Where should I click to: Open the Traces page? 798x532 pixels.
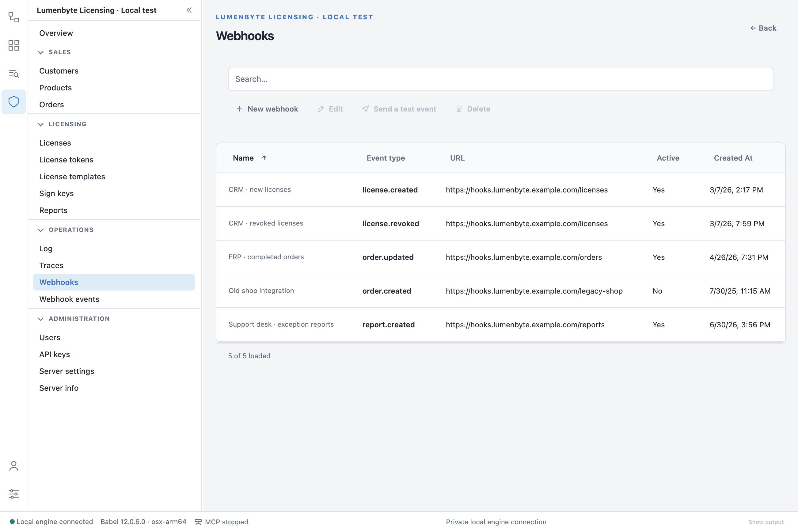tap(51, 265)
